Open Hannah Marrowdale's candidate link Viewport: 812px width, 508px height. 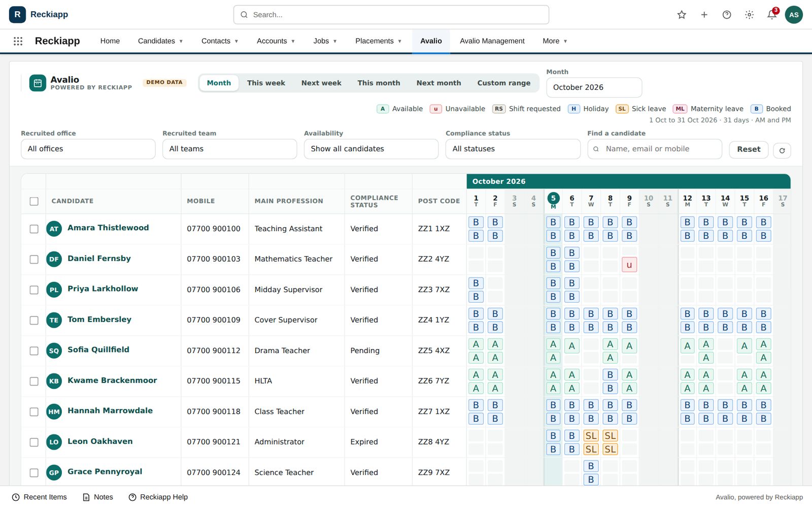[110, 411]
